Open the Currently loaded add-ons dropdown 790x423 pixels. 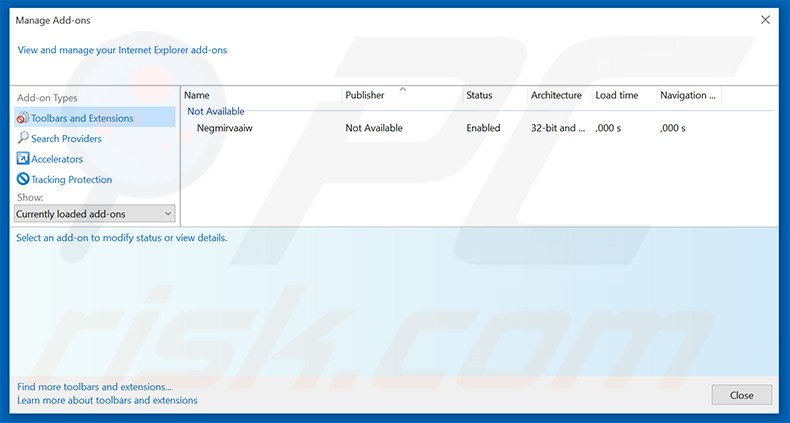(95, 214)
